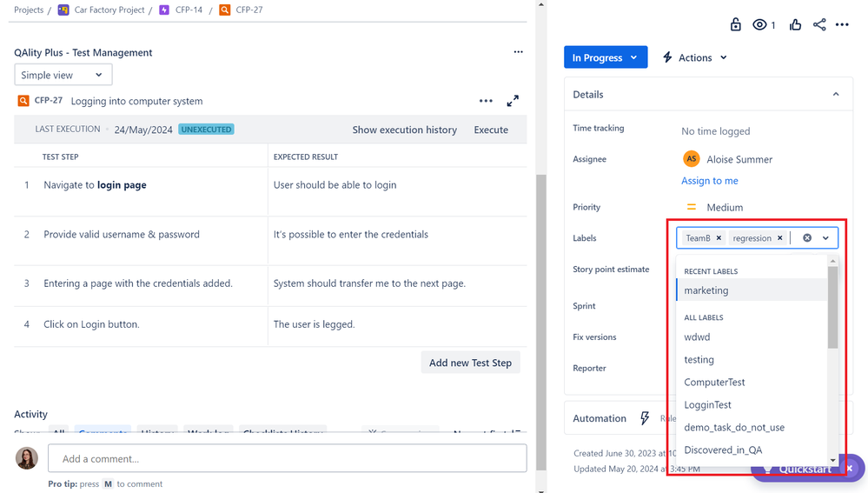This screenshot has height=493, width=868.
Task: Click the main page vertical scrollbar
Action: tap(540, 322)
